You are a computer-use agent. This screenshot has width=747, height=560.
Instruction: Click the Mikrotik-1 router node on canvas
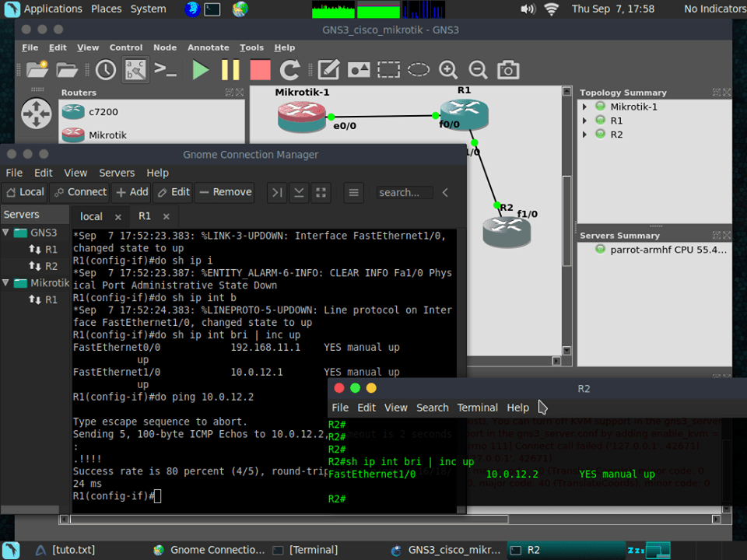(x=301, y=117)
